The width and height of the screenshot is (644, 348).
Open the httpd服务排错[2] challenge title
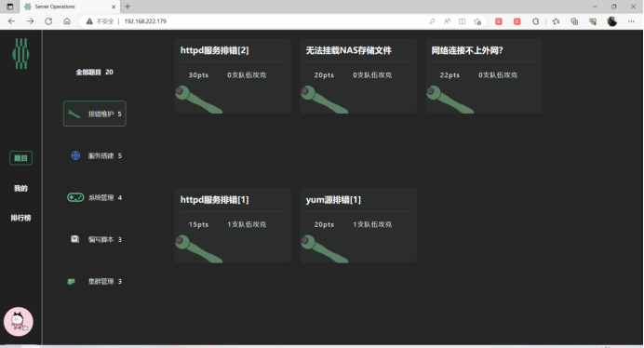pos(214,50)
